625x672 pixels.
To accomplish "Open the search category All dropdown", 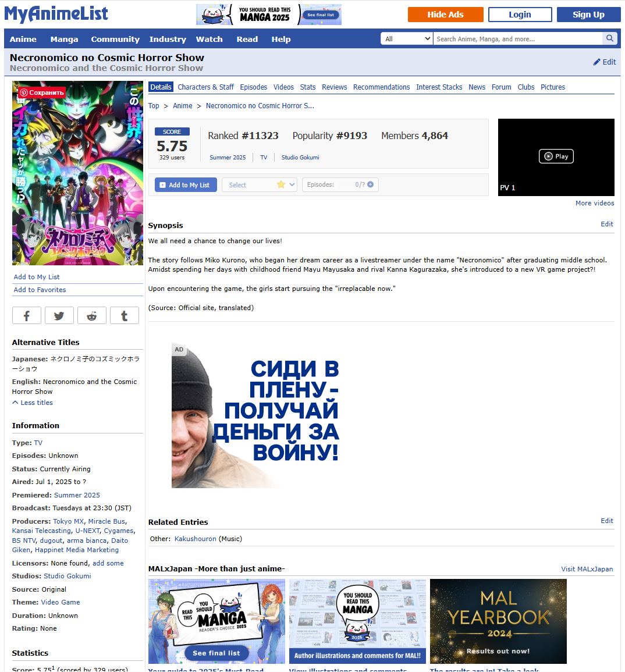I will click(x=407, y=38).
